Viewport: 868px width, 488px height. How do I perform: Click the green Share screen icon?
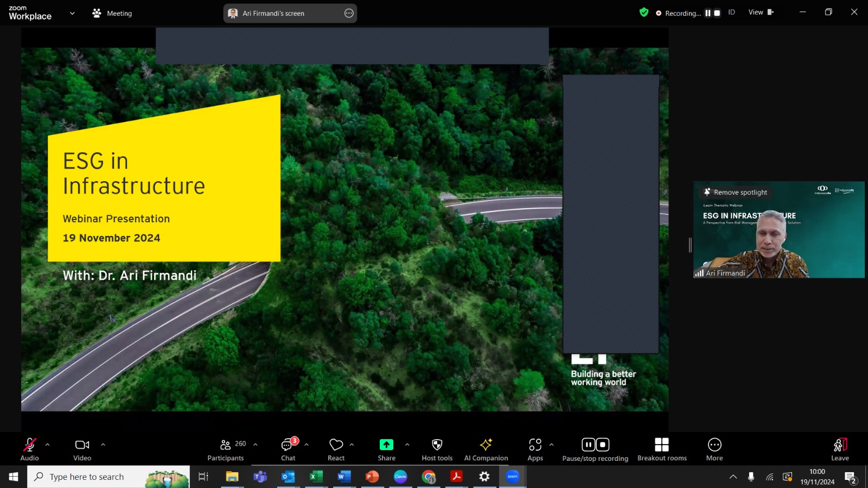tap(386, 445)
